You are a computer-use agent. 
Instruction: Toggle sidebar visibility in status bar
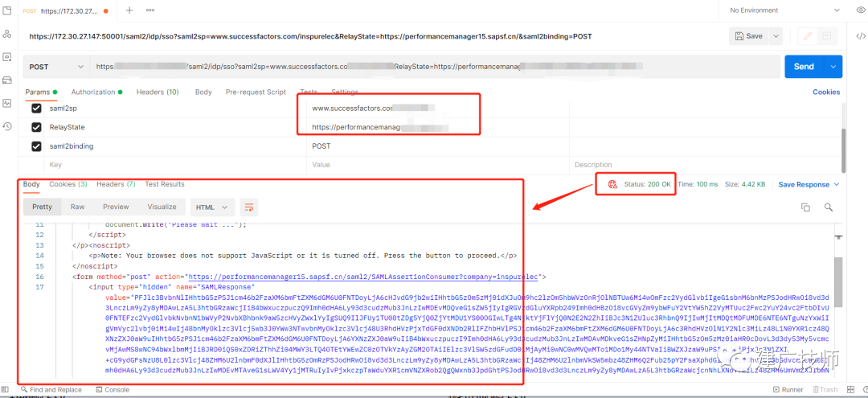click(5, 390)
